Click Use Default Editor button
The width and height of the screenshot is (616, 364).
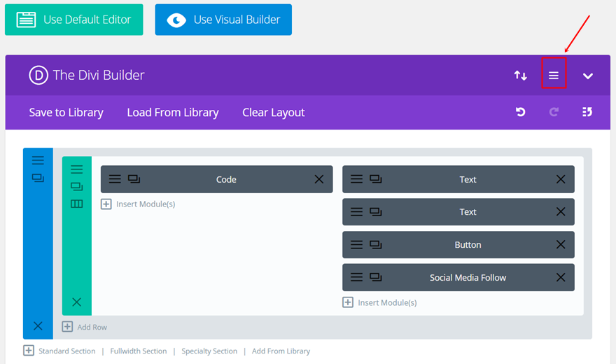point(74,20)
